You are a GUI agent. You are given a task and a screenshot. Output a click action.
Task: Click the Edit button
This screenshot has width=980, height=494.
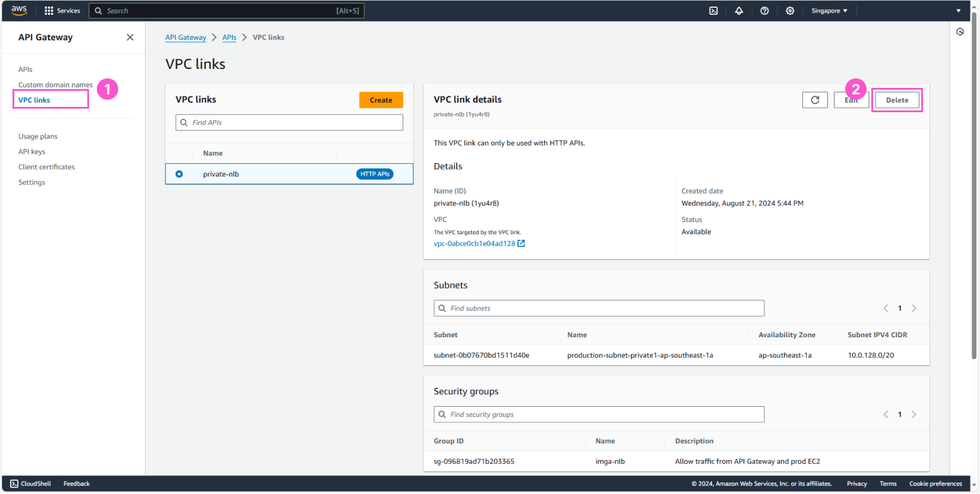(x=851, y=100)
